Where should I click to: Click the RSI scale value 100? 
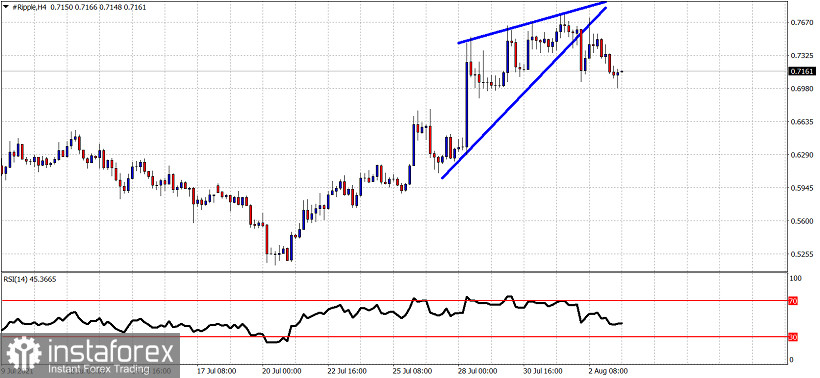(x=796, y=279)
